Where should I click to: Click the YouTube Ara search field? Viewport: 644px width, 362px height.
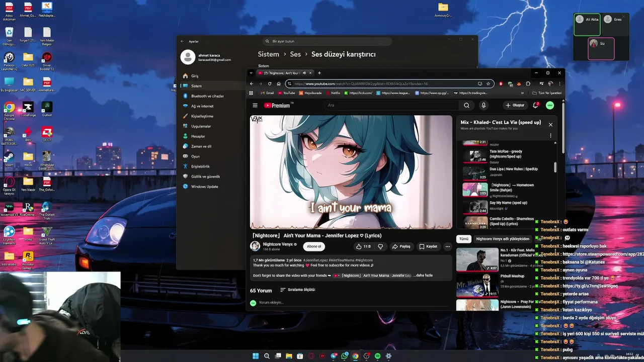[x=391, y=105]
